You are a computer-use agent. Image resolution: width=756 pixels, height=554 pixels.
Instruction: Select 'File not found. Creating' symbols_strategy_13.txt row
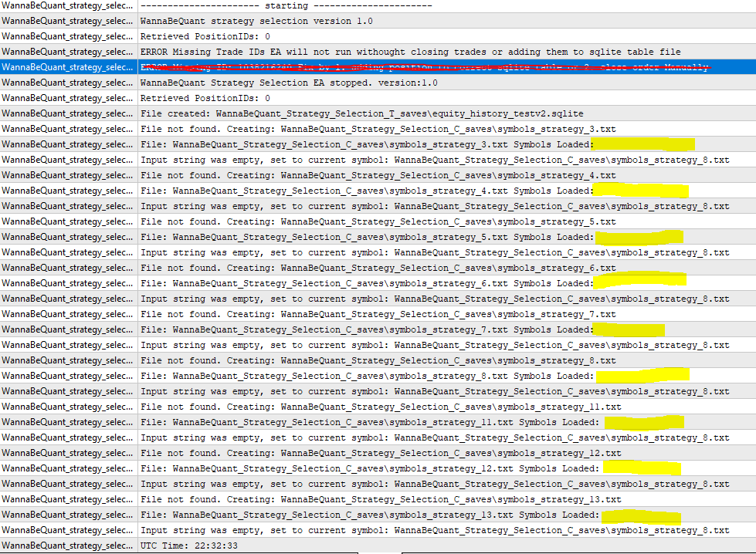[378, 499]
